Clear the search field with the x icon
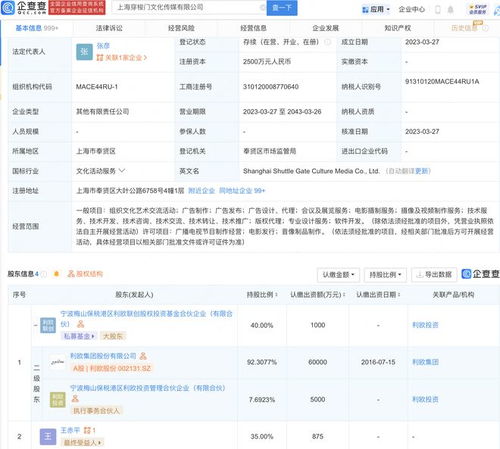 [x=262, y=7]
